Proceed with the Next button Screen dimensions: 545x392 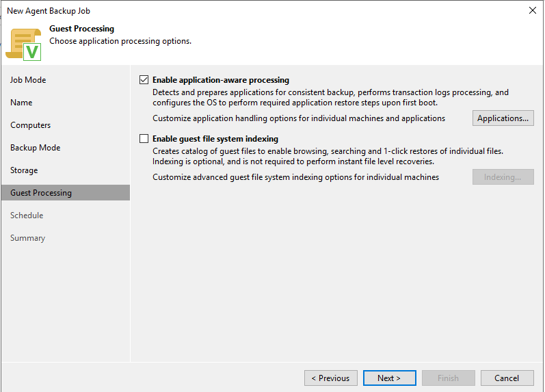click(x=389, y=378)
